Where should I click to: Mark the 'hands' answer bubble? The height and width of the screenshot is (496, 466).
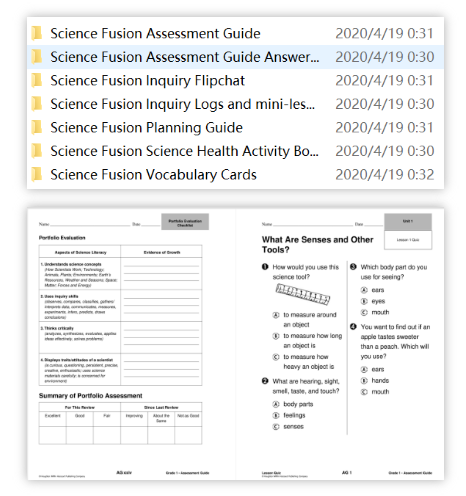coord(364,381)
